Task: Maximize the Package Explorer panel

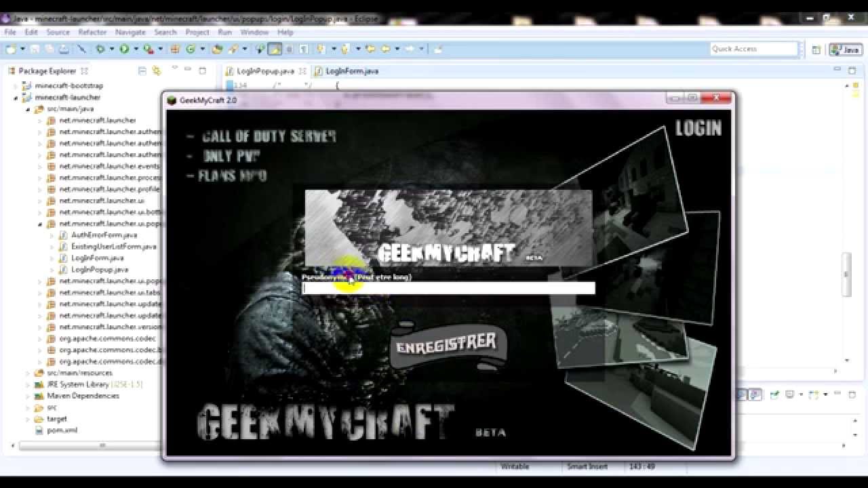Action: (202, 70)
